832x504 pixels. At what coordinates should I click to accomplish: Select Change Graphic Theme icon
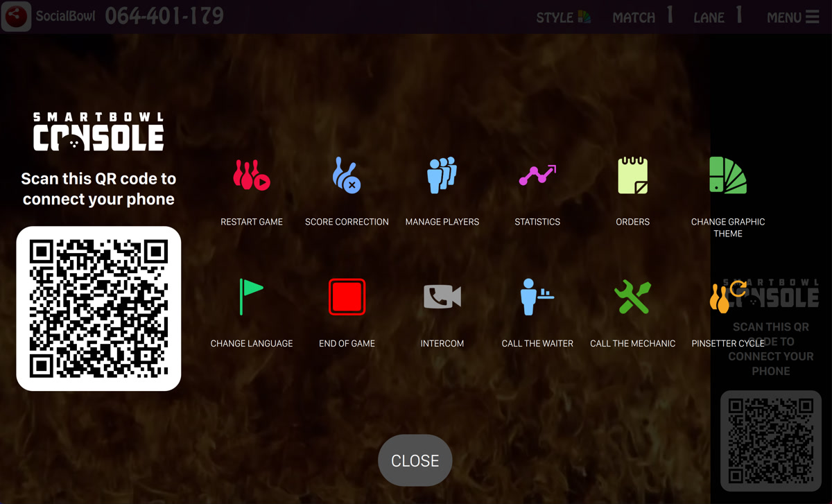tap(727, 175)
